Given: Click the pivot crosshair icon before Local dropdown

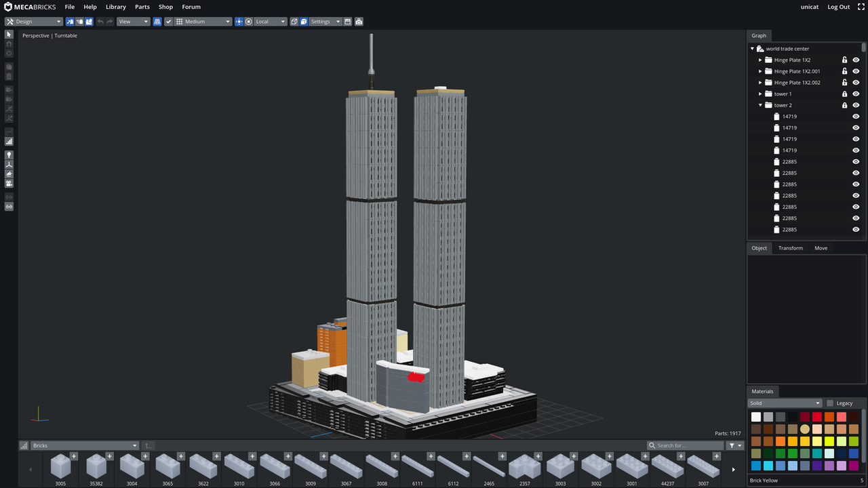Looking at the screenshot, I should (239, 22).
